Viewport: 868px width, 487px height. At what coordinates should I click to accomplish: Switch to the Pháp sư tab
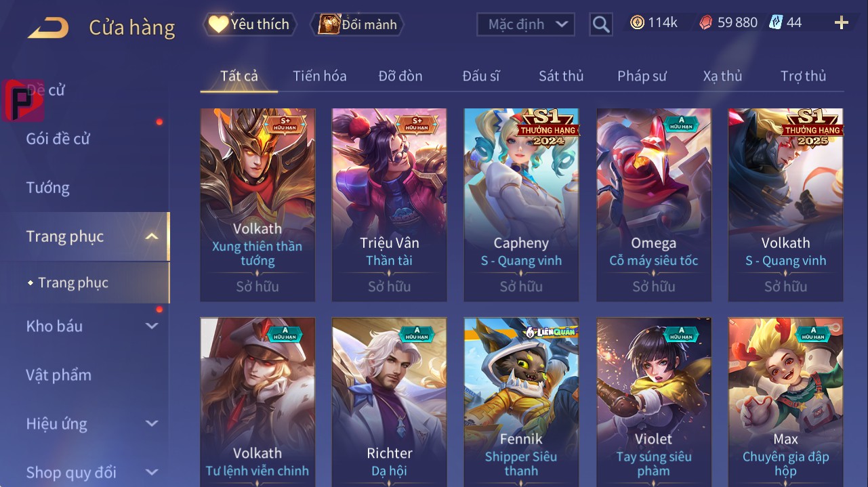642,76
